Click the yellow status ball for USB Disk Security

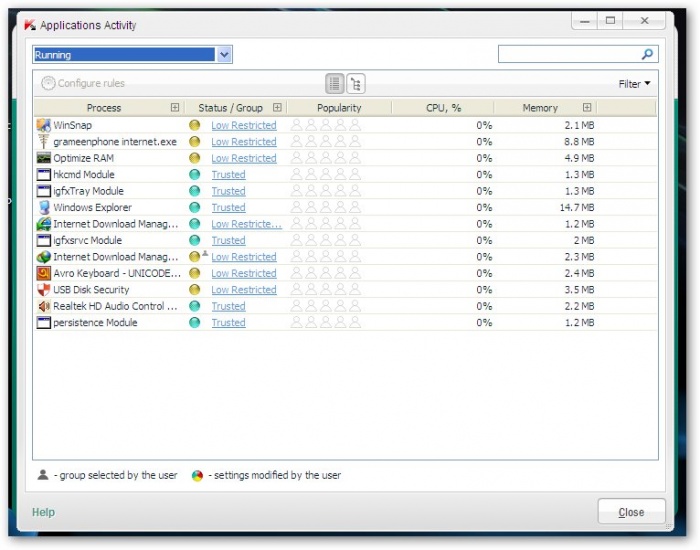(194, 290)
